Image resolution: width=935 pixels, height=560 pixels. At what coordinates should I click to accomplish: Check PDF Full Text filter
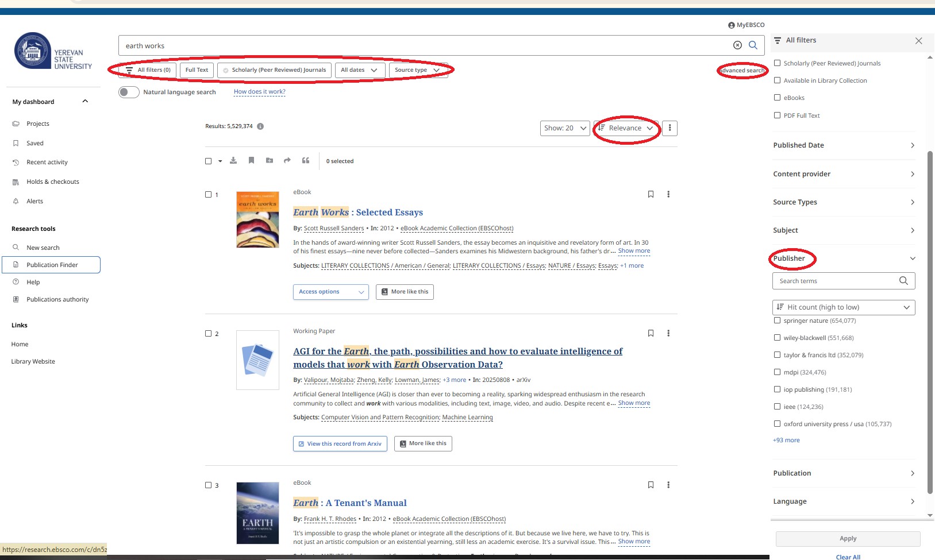778,115
